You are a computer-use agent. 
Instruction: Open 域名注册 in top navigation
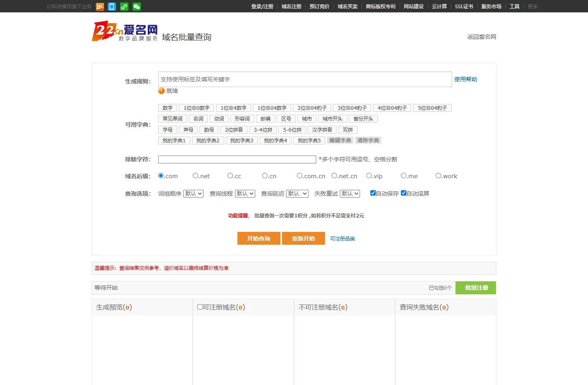point(292,7)
